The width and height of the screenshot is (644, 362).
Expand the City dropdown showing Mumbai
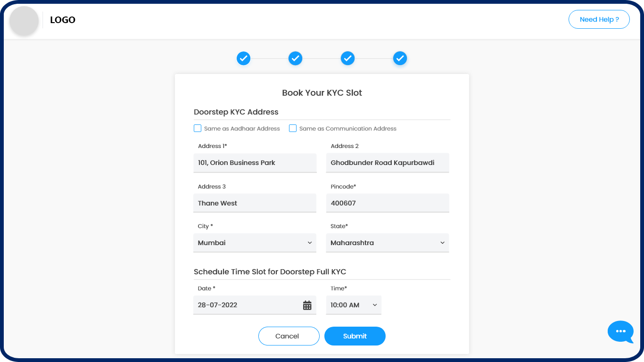coord(255,243)
